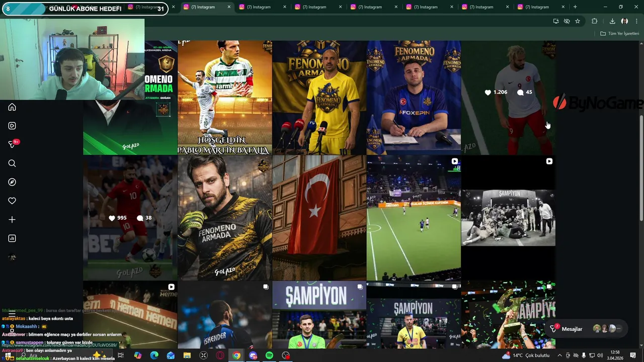Open the post showing 1.206 likes
This screenshot has width=644, height=362.
coord(508,98)
